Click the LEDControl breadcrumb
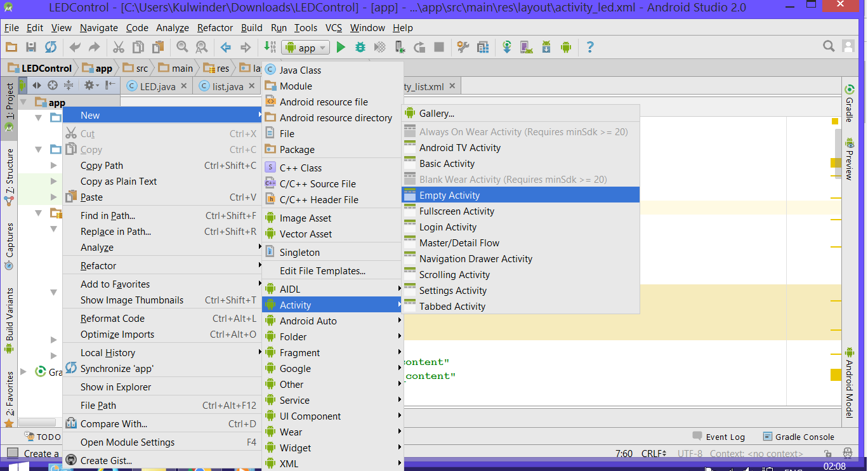868x471 pixels. (x=39, y=68)
